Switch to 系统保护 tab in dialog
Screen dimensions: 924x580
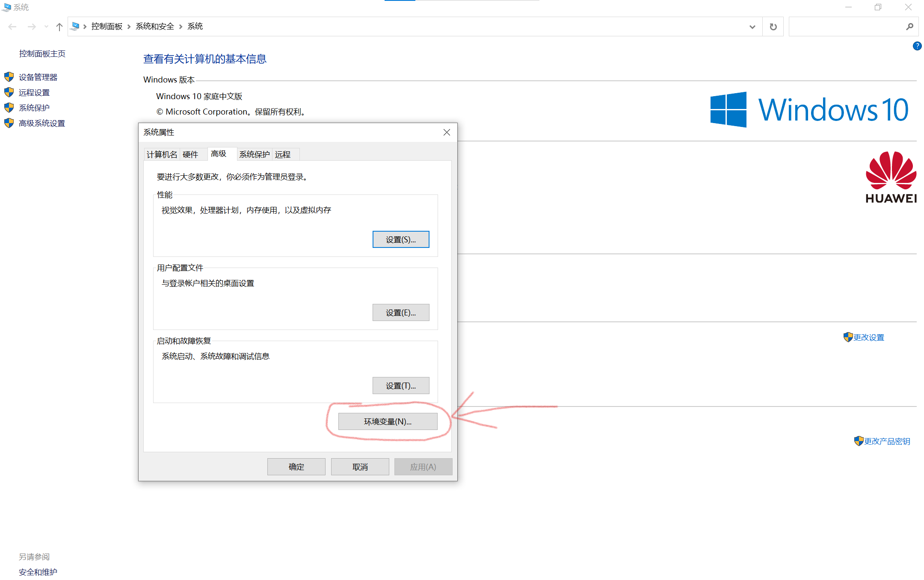tap(255, 154)
